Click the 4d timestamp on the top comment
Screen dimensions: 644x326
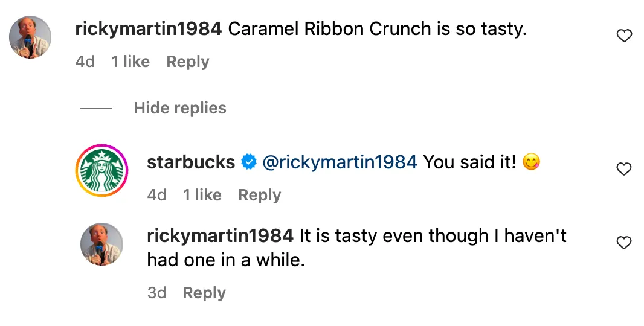[85, 62]
